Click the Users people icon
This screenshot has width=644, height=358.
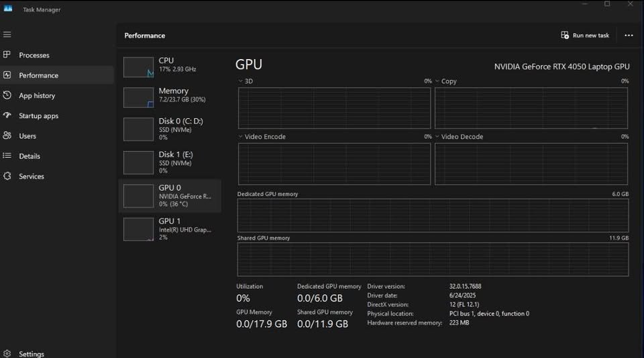(7, 135)
